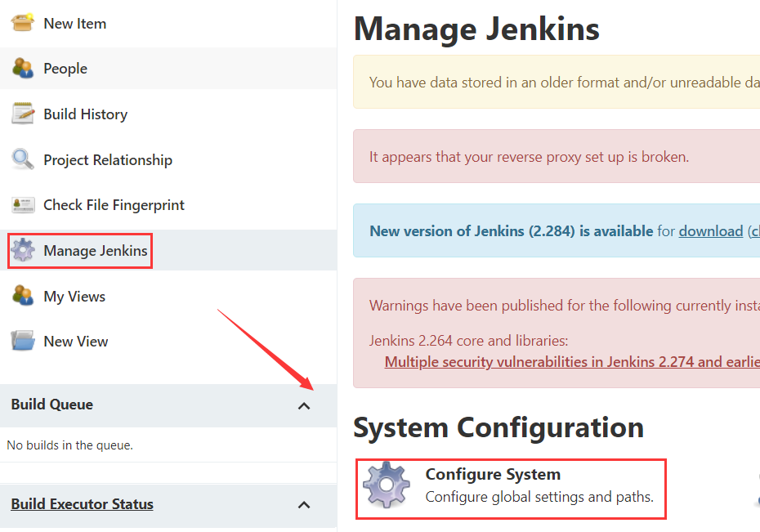Click the New View folder icon
760x532 pixels.
click(x=23, y=341)
